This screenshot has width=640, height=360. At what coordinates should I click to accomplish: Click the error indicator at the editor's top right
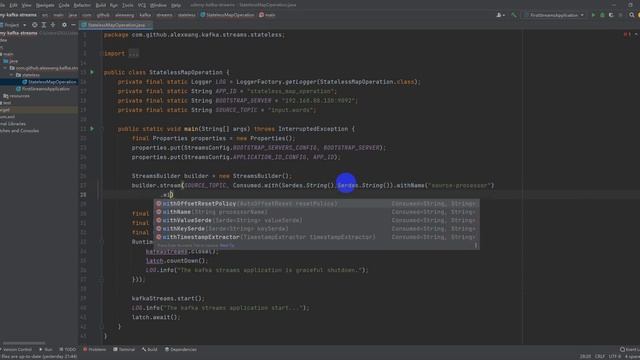[627, 35]
